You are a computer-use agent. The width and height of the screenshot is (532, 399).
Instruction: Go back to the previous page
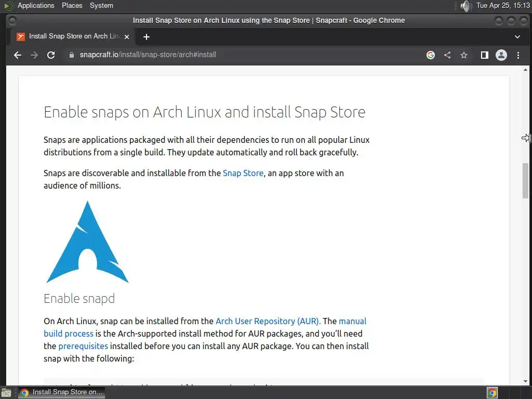point(18,55)
